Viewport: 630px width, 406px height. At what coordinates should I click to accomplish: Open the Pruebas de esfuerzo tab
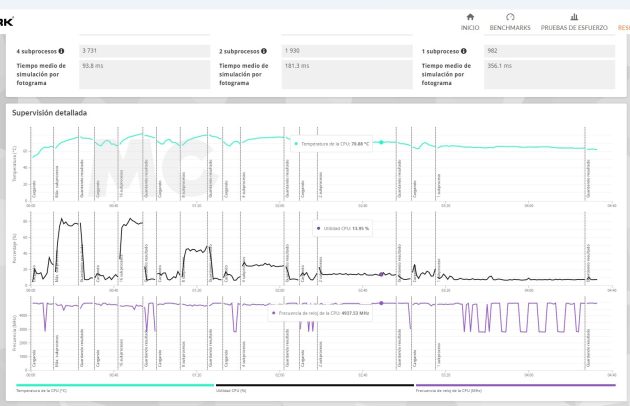573,28
